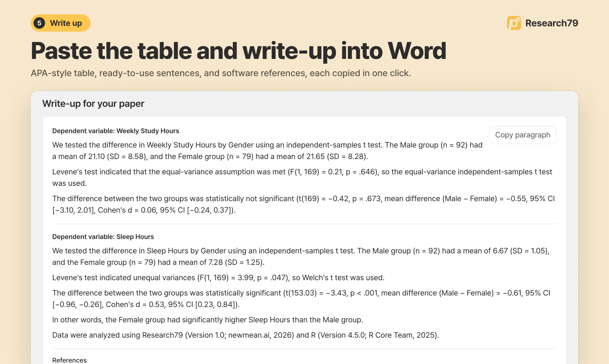Click the References heading
Screen dimensions: 609x364
[70, 360]
